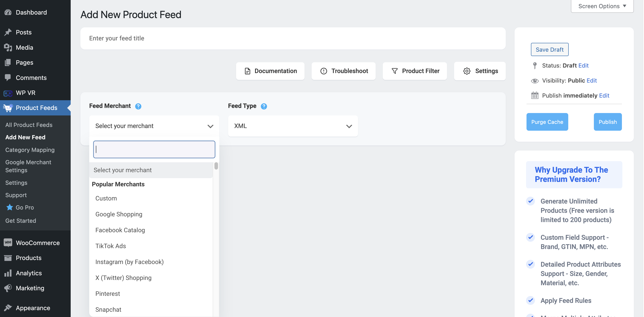The height and width of the screenshot is (317, 644).
Task: Click the Products archive box icon
Action: coord(8,258)
